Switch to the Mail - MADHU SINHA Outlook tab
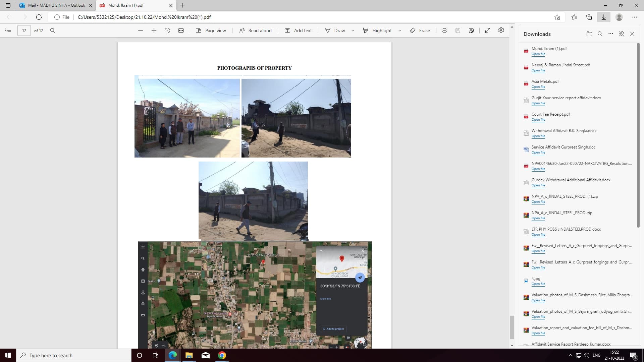This screenshot has width=644, height=362. click(56, 5)
